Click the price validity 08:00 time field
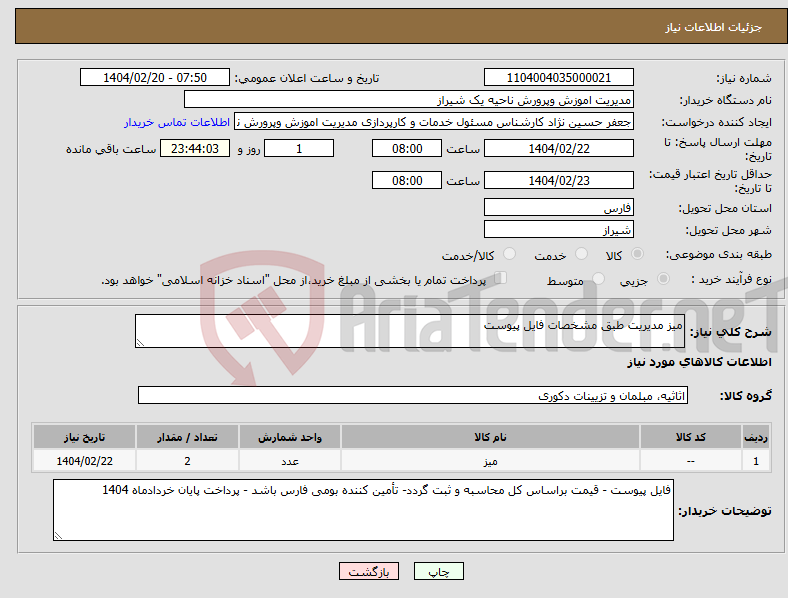Viewport: 788px width, 598px height. pos(407,180)
